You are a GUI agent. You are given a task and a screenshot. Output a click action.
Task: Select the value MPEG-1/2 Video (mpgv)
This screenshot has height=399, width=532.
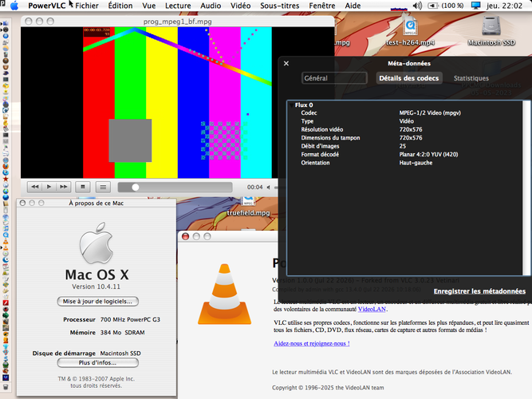click(430, 113)
